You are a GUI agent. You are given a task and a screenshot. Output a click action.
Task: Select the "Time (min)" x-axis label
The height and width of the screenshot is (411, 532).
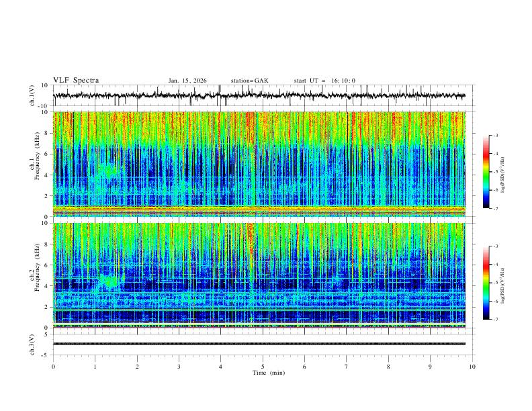click(x=269, y=373)
